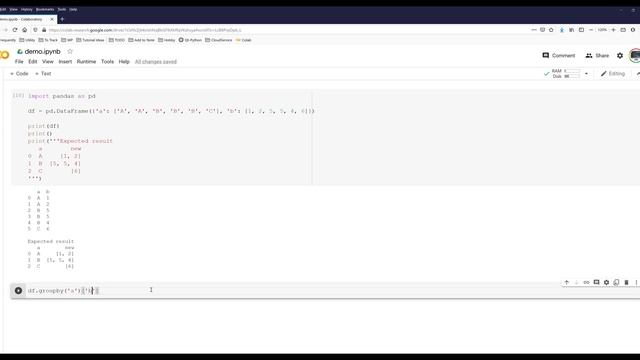Viewport: 640px width, 360px height.
Task: Copy link to the selected cell
Action: 587,282
